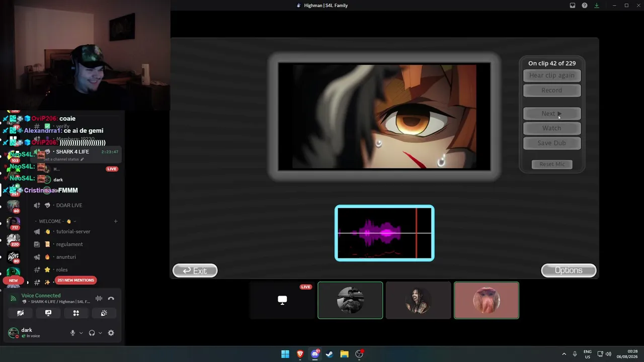Open activities launcher icon
The image size is (644, 362).
coord(76,313)
